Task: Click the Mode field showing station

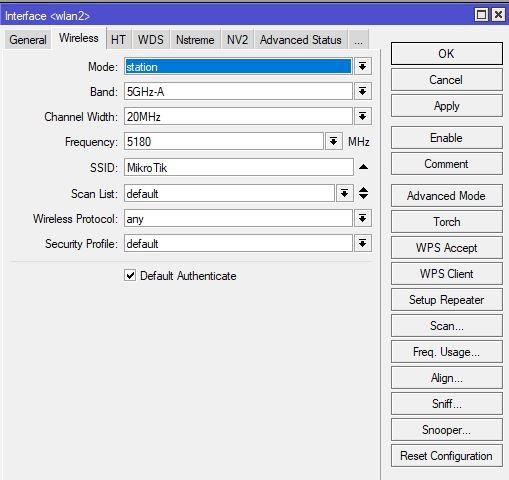Action: pos(238,66)
